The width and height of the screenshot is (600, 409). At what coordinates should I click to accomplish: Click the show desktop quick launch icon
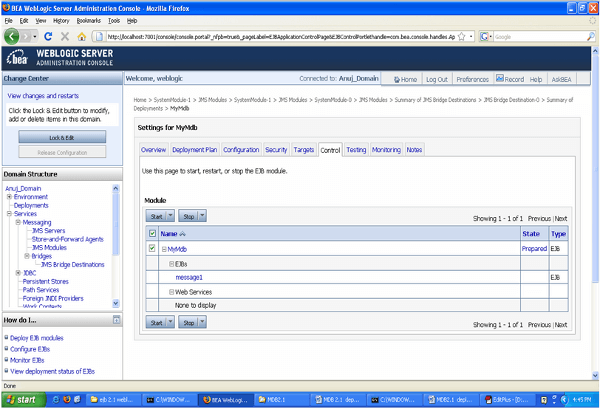(x=77, y=400)
